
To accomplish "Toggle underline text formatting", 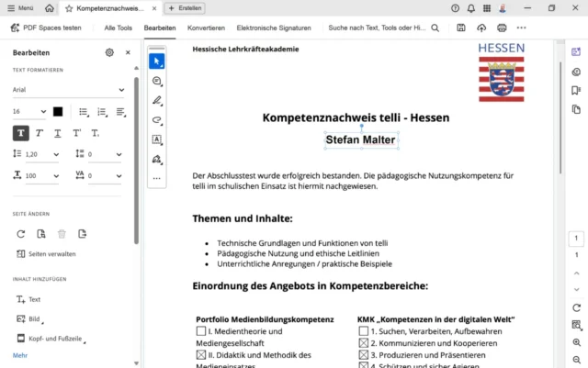I will pos(57,133).
